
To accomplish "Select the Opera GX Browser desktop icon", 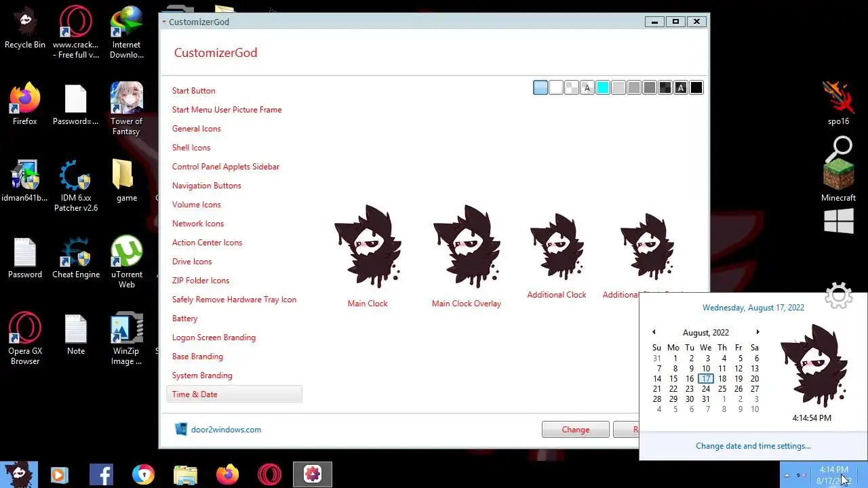I will (x=25, y=339).
